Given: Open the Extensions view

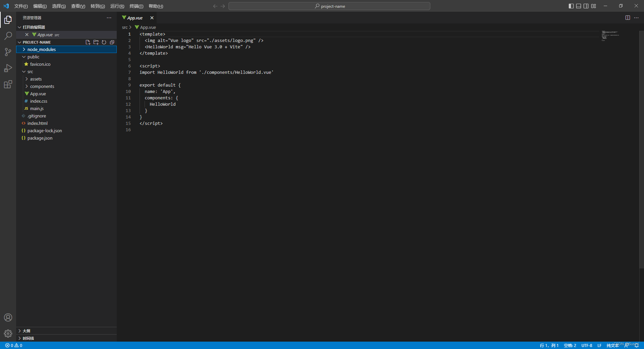Looking at the screenshot, I should click(x=8, y=84).
